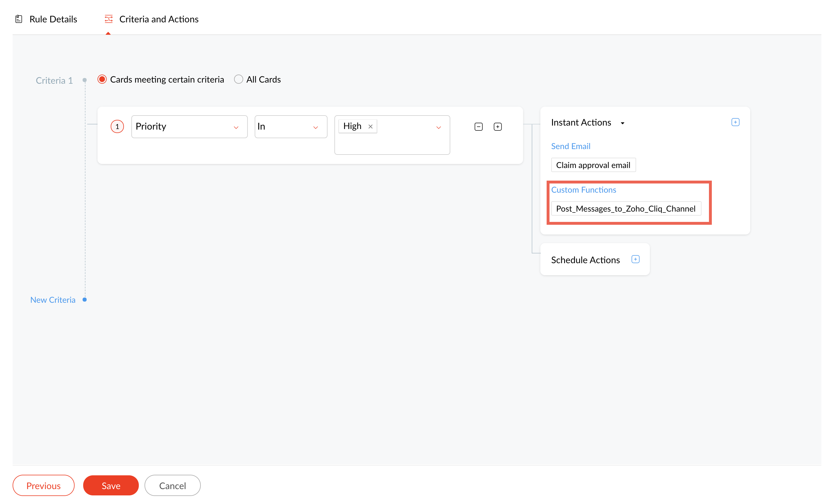Click the Rule Details clipboard icon
This screenshot has width=834, height=504.
point(19,19)
